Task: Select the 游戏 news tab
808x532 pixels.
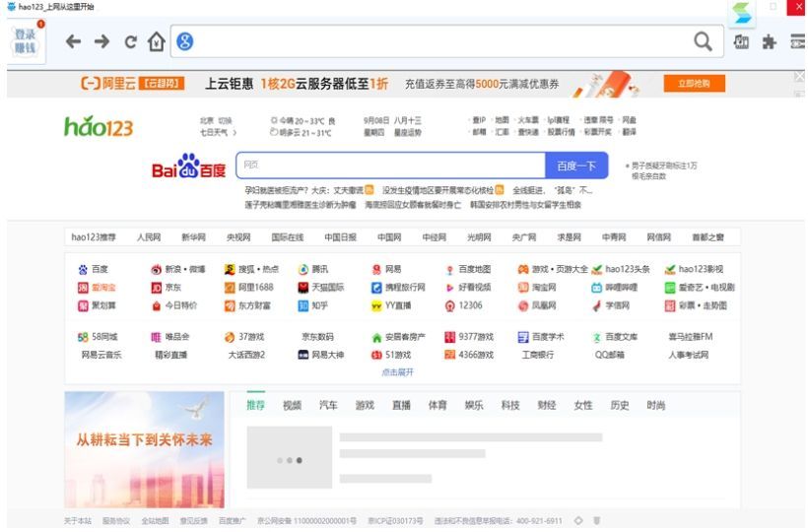Action: 365,405
